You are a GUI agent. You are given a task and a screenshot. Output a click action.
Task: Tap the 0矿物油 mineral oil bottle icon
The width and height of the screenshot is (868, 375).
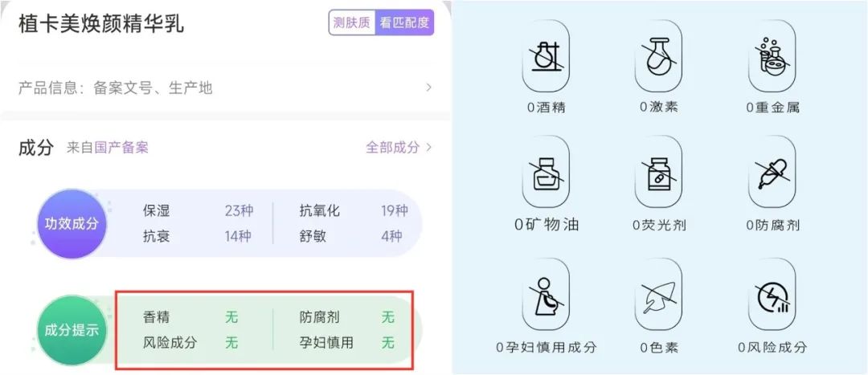(545, 172)
